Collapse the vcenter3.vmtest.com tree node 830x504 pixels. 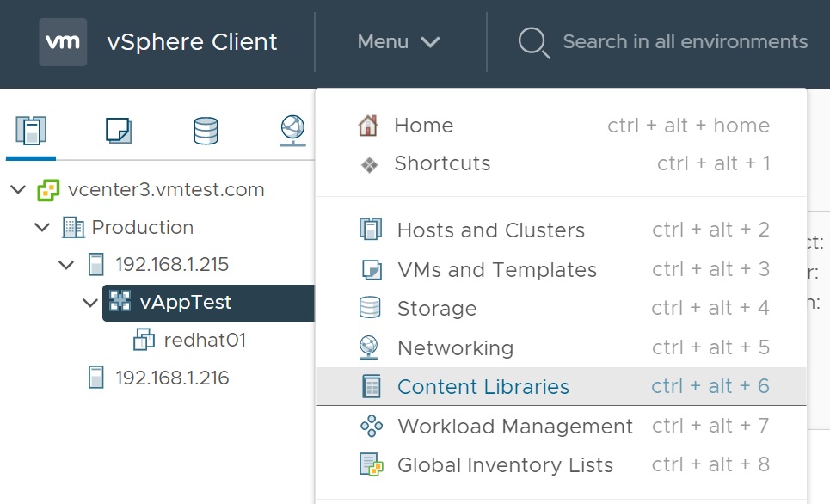[x=18, y=189]
